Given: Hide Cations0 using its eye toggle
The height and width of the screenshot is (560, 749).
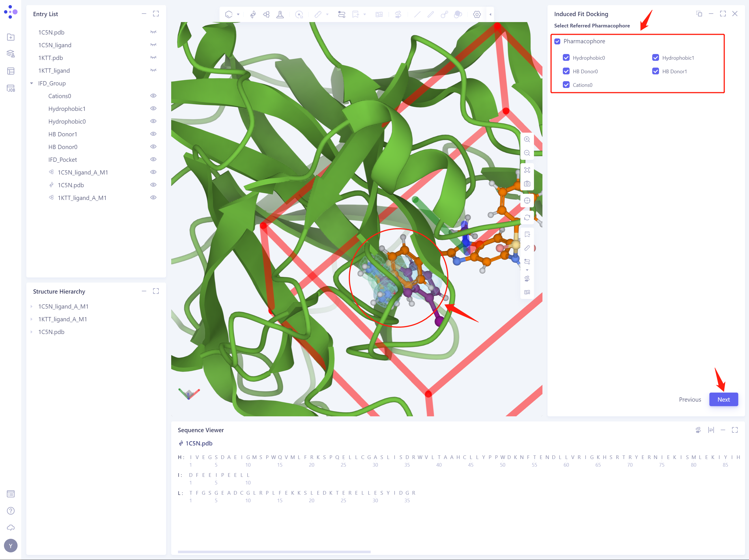Looking at the screenshot, I should (x=153, y=95).
